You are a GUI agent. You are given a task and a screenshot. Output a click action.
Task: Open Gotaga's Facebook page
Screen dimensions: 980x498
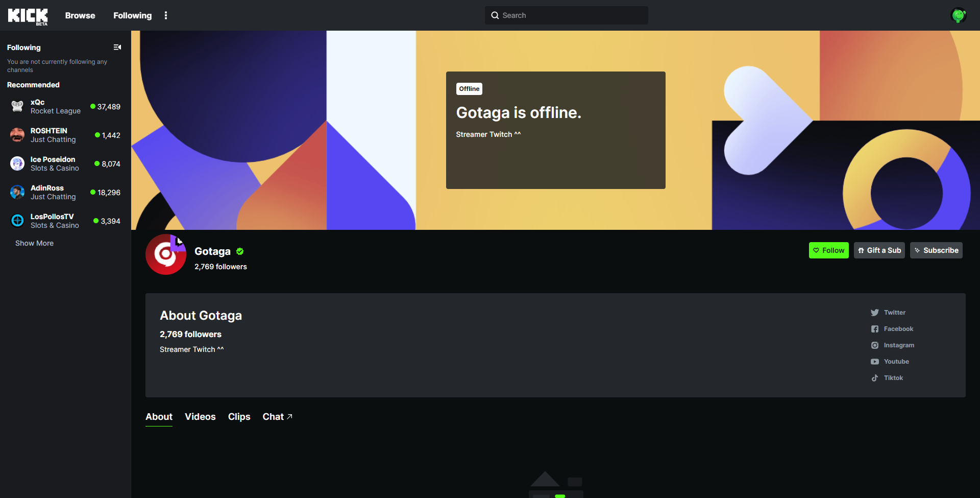point(898,328)
